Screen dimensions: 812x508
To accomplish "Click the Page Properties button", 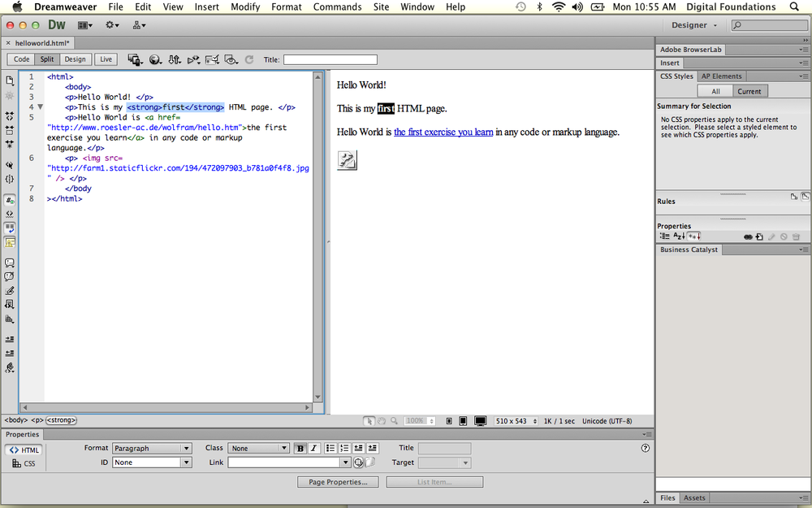I will coord(338,481).
